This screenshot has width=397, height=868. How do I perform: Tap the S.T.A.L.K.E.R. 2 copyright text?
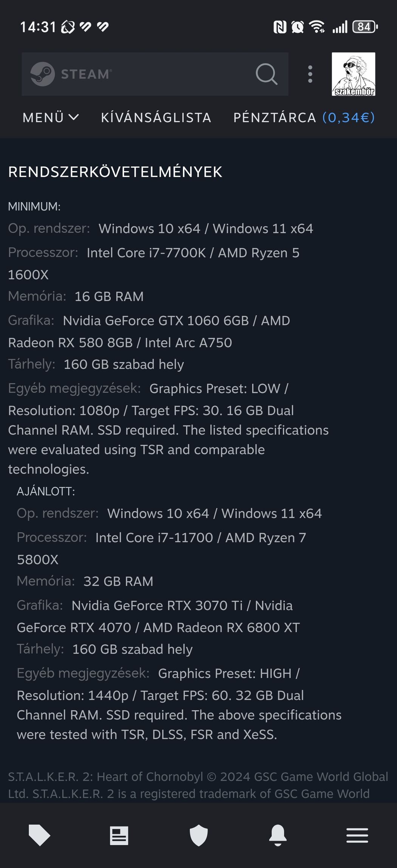[x=198, y=785]
